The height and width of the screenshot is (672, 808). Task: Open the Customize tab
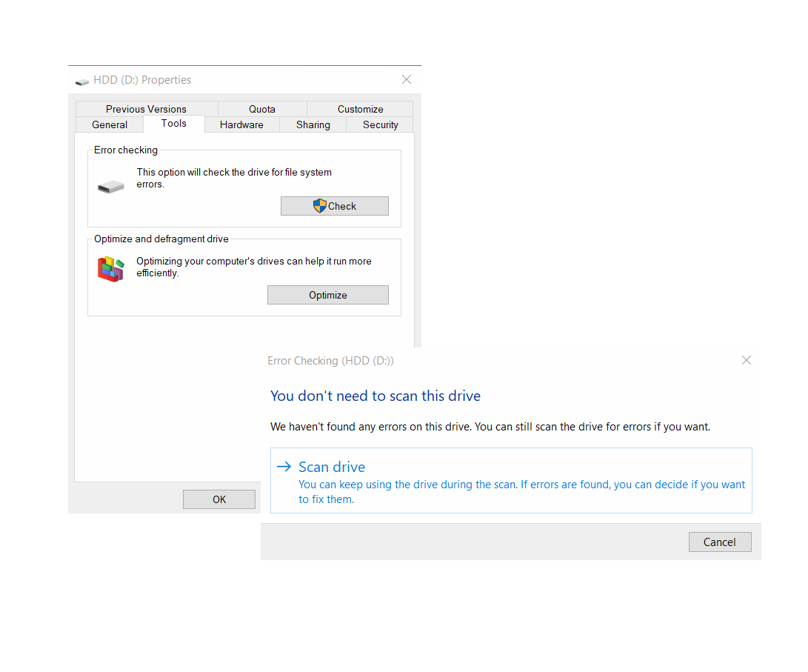(x=360, y=109)
